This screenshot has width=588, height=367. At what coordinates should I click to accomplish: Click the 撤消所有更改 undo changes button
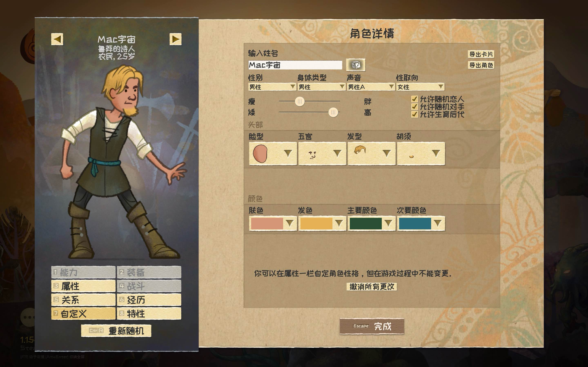click(372, 287)
